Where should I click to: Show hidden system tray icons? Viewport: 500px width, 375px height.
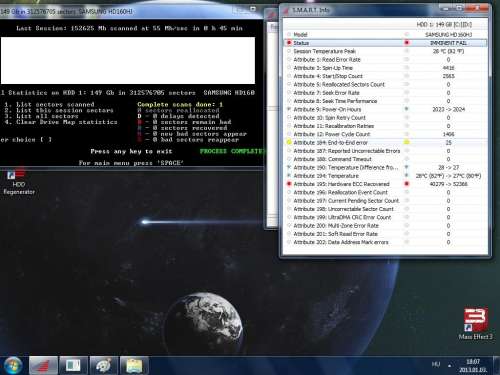pyautogui.click(x=449, y=366)
